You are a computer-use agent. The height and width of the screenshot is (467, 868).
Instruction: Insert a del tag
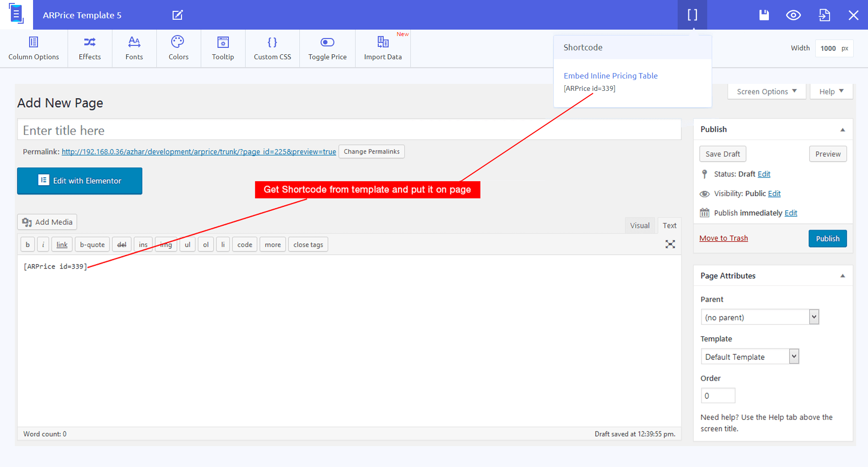coord(122,244)
